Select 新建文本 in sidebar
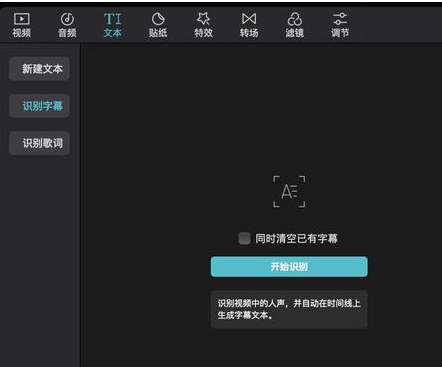 (39, 69)
